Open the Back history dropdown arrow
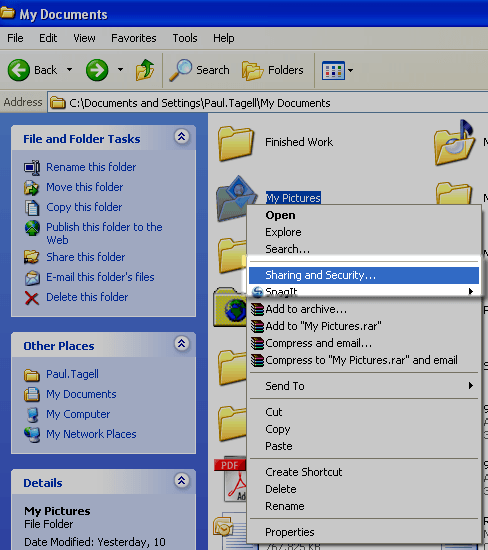 tap(69, 69)
